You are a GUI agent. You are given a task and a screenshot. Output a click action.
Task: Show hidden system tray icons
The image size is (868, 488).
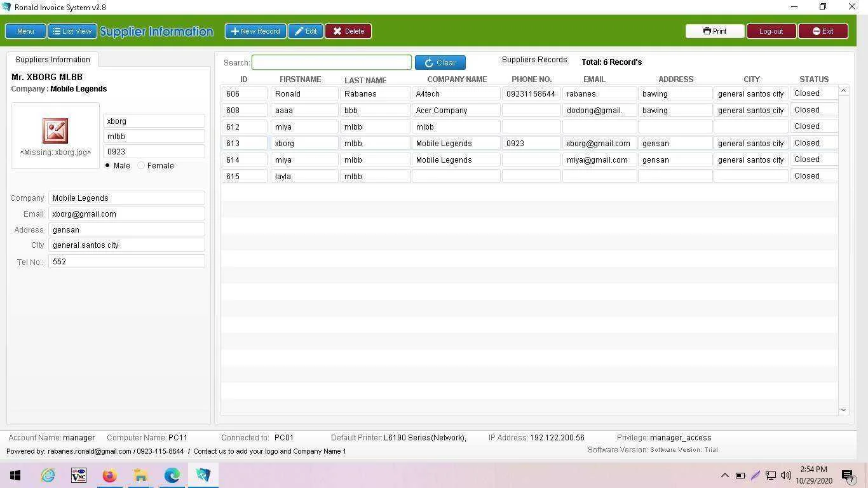coord(724,475)
